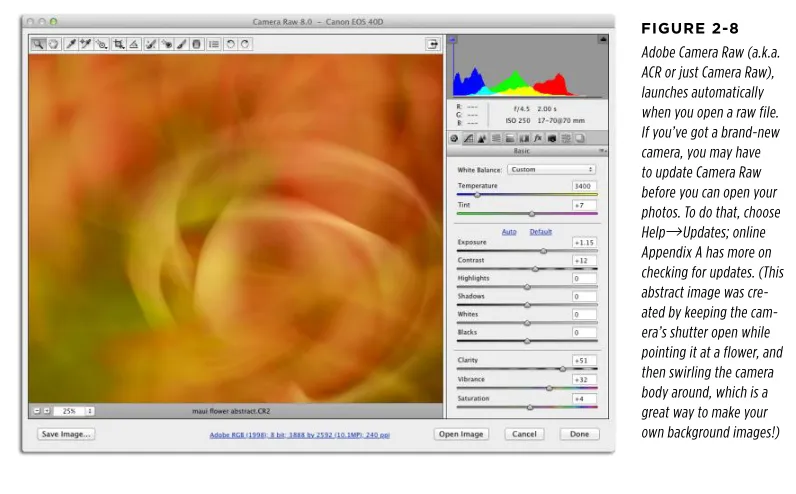Screen dimensions: 796x494
Task: Click the Save Image... button
Action: (x=66, y=434)
